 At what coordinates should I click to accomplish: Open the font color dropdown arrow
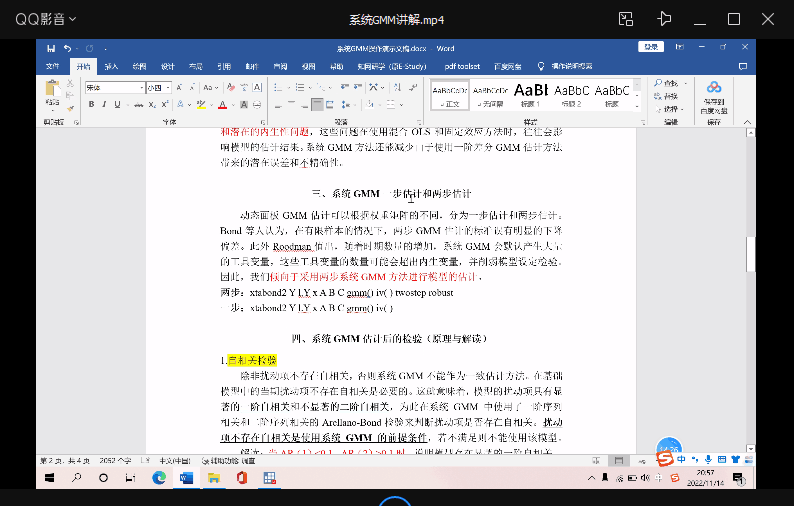(233, 105)
